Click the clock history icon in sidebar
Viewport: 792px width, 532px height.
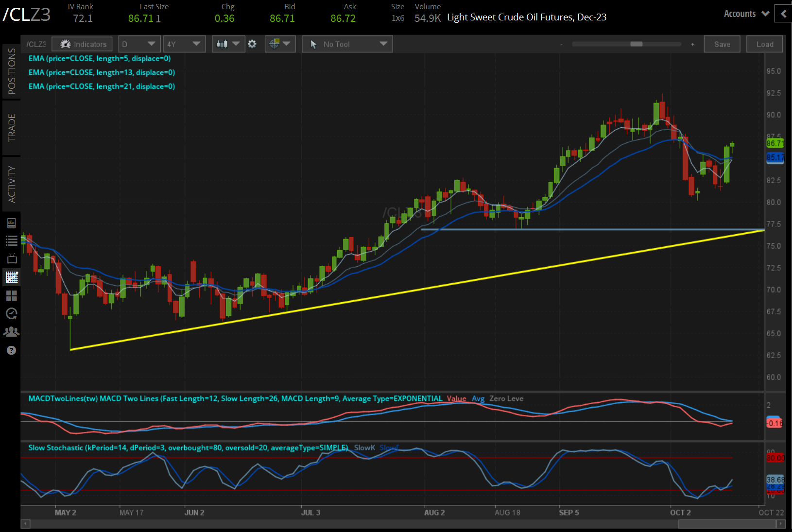point(11,313)
